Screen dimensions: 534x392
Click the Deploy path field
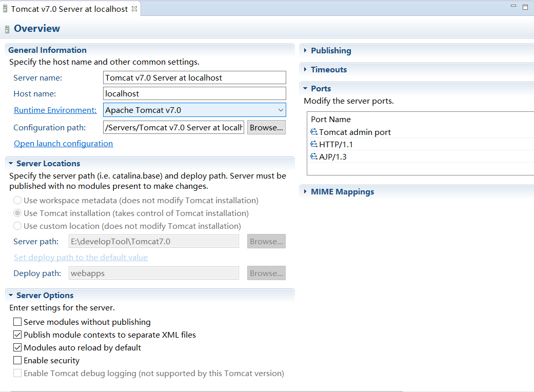[x=154, y=273]
